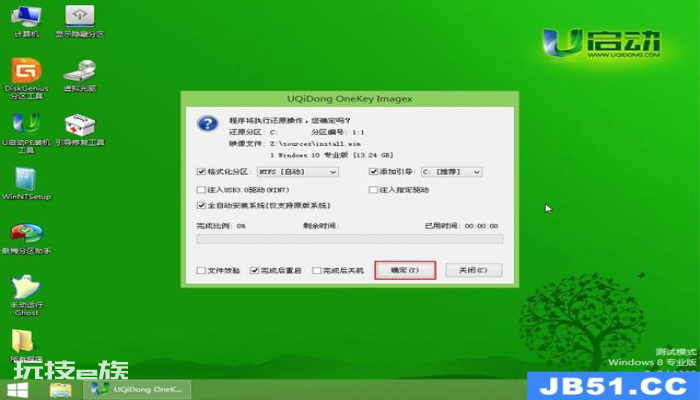Open the 显示隐藏分区 desktop icon
The image size is (700, 400).
[x=79, y=21]
